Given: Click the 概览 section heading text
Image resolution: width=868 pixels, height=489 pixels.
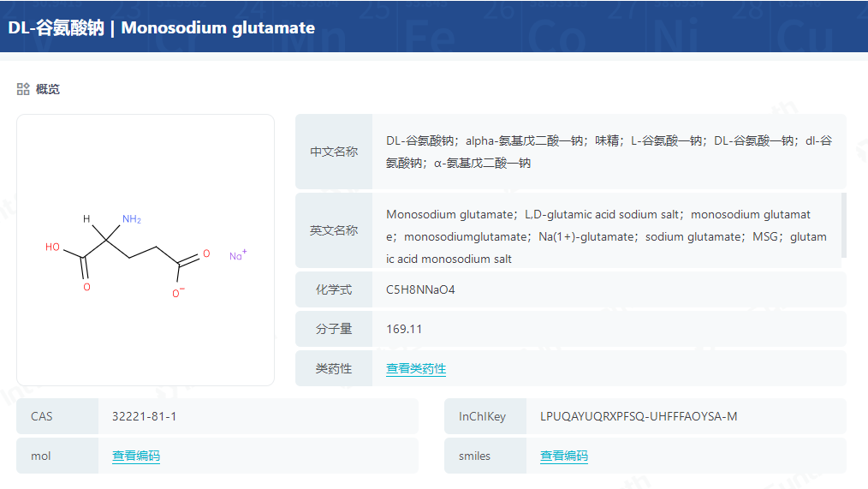Looking at the screenshot, I should [48, 89].
